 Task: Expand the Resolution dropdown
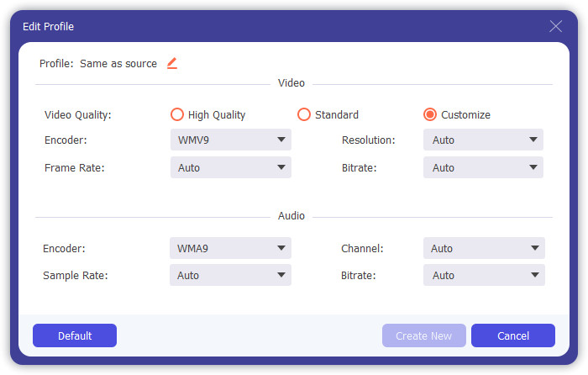(483, 140)
